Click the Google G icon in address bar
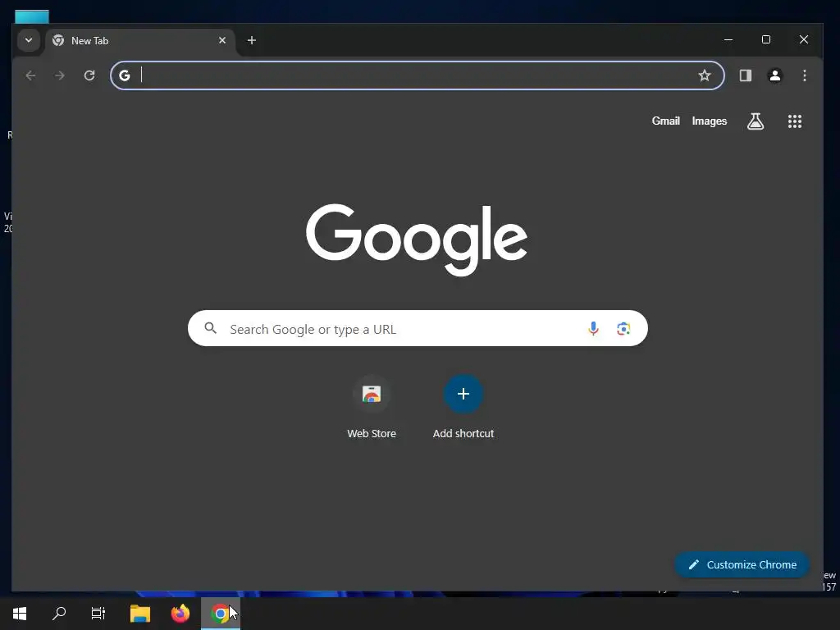 [x=125, y=75]
